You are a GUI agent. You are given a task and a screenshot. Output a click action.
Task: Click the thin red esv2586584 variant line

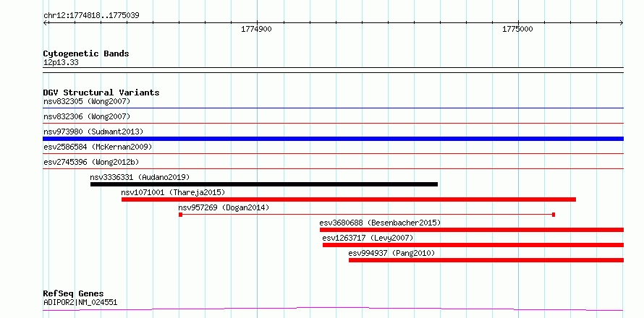[x=334, y=153]
